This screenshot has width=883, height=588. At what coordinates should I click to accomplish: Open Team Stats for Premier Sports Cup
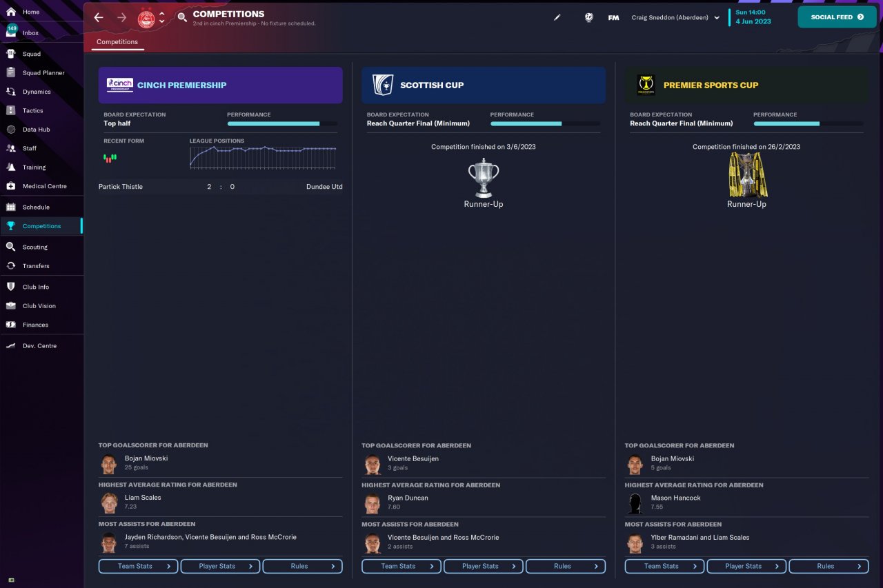(x=664, y=566)
